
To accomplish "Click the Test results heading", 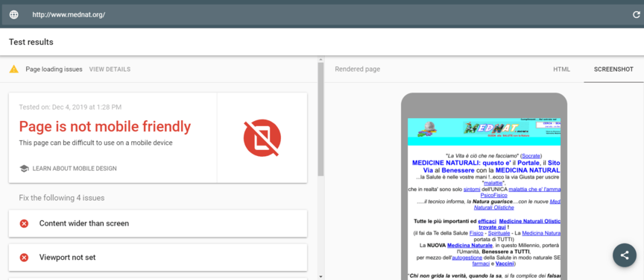I will pos(31,42).
